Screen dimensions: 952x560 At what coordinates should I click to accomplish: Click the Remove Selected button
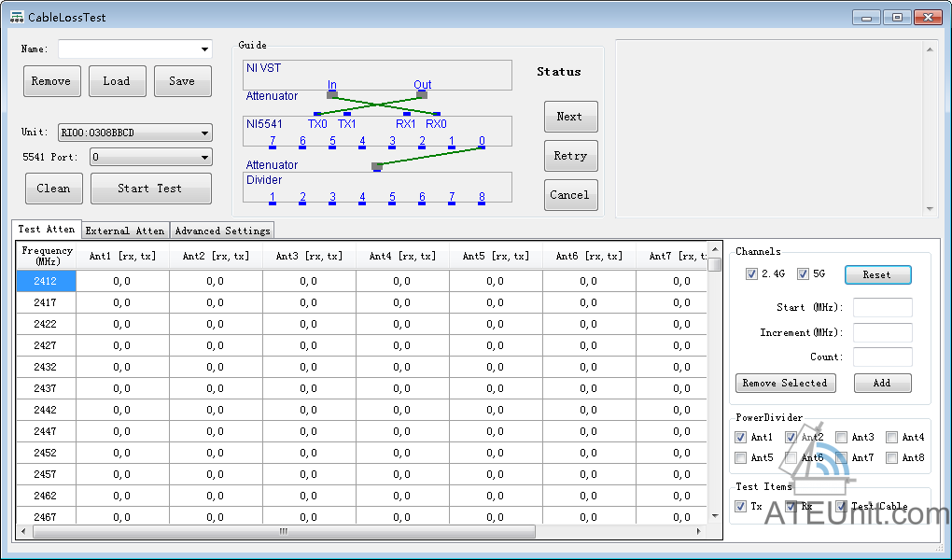point(785,383)
